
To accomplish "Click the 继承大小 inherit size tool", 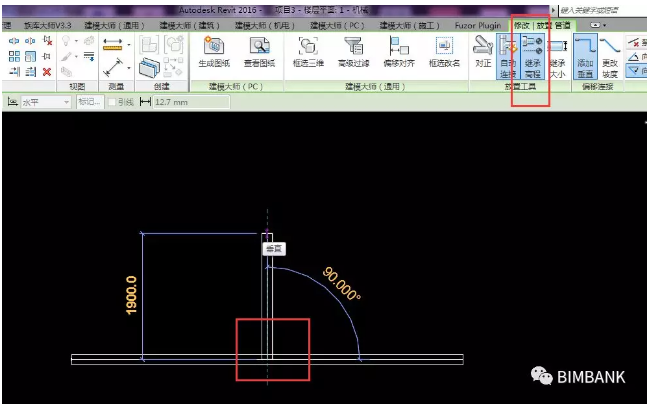I will pos(558,57).
